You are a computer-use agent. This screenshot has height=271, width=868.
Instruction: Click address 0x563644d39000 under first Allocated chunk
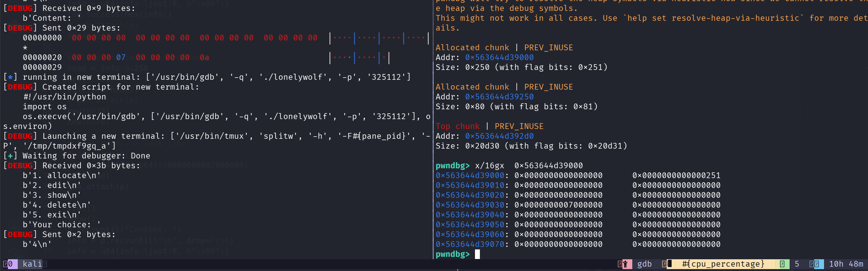499,57
